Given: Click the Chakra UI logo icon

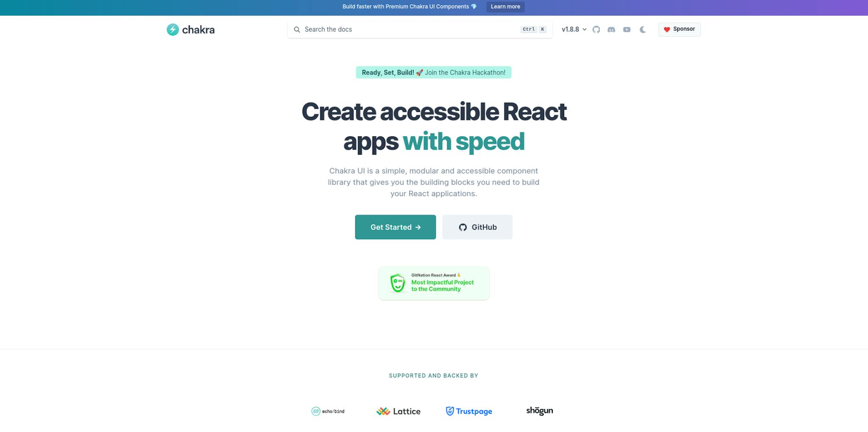Looking at the screenshot, I should tap(173, 29).
